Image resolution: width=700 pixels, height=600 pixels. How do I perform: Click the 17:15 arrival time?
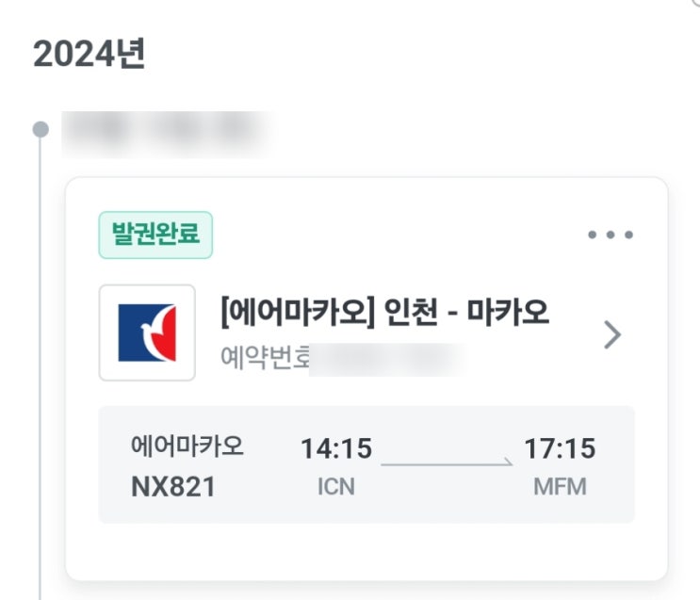click(560, 449)
